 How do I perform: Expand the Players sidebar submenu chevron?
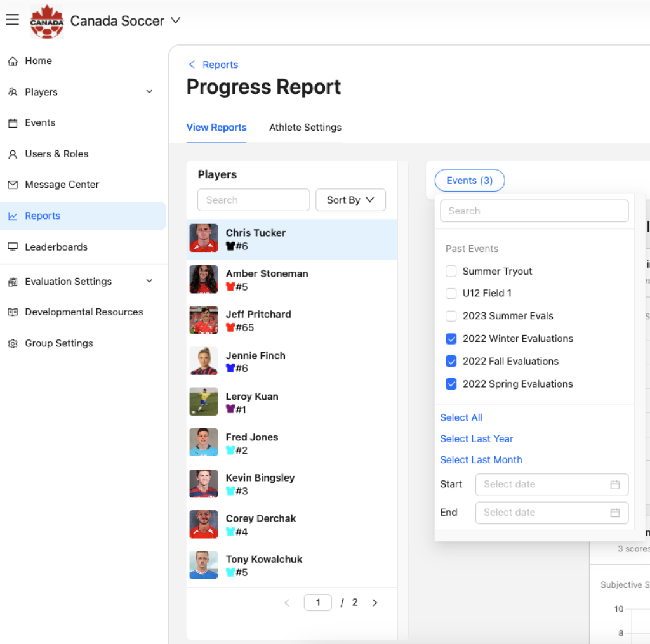149,92
